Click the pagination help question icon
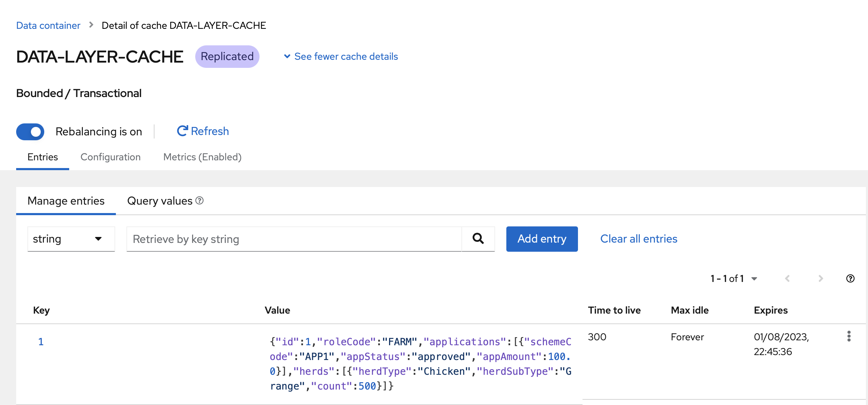868x405 pixels. tap(850, 278)
